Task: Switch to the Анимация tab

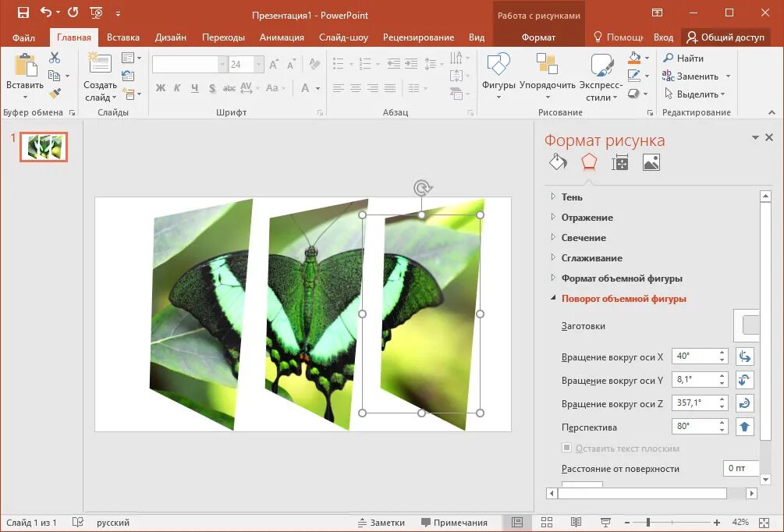Action: click(282, 37)
